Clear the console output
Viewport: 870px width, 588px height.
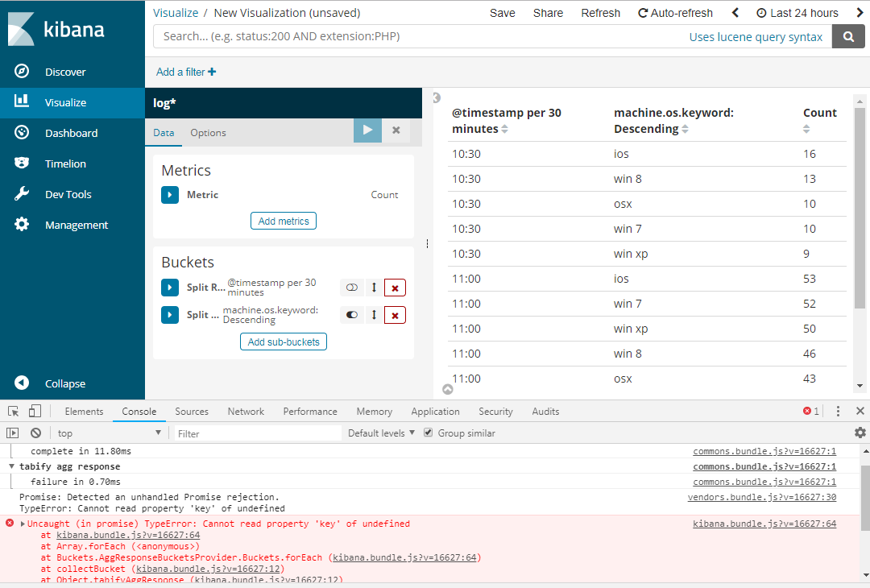pos(35,433)
